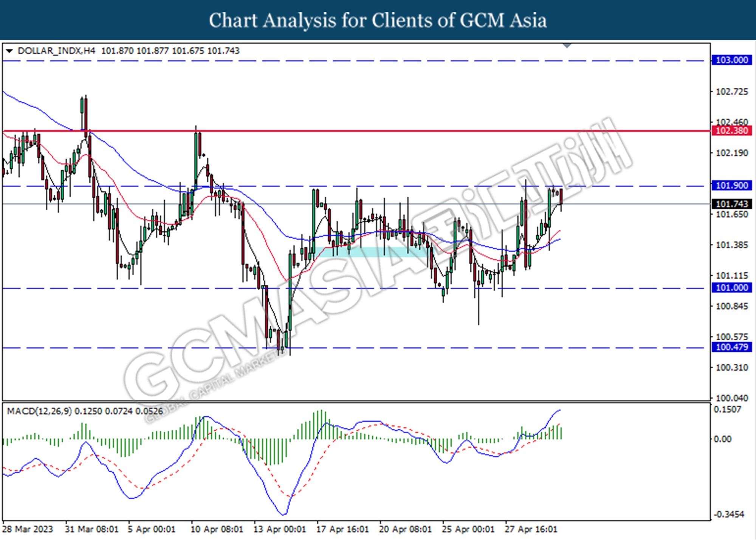Select the 103.000 price level label
Viewport: 756px width, 540px height.
click(732, 60)
